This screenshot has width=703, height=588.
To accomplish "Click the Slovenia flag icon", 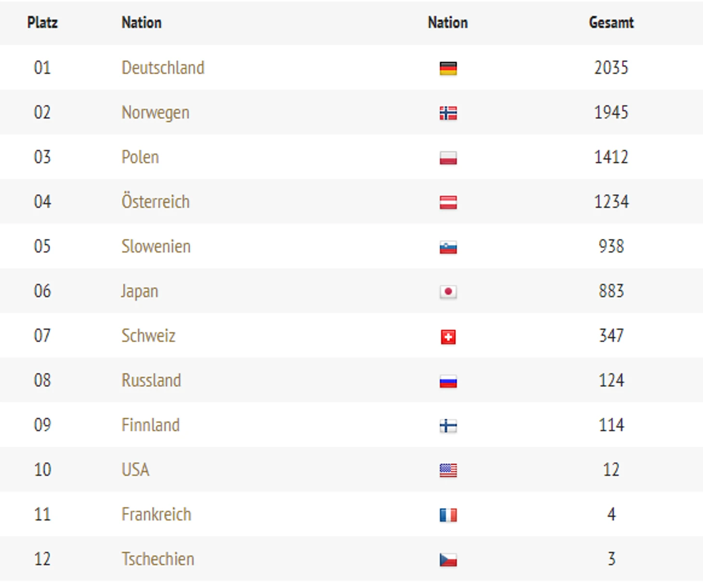I will (448, 247).
